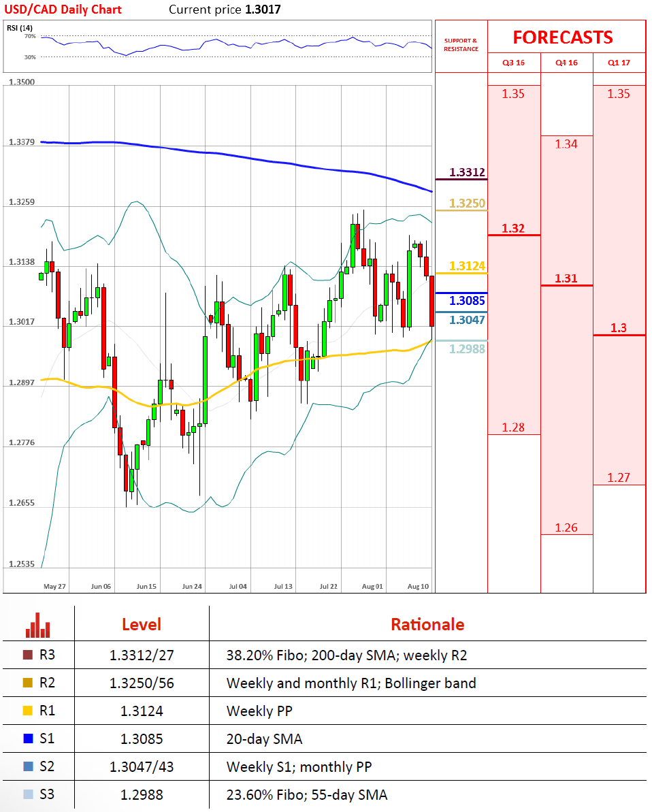The height and width of the screenshot is (812, 652).
Task: Click the S1 blue color swatch
Action: tap(28, 738)
